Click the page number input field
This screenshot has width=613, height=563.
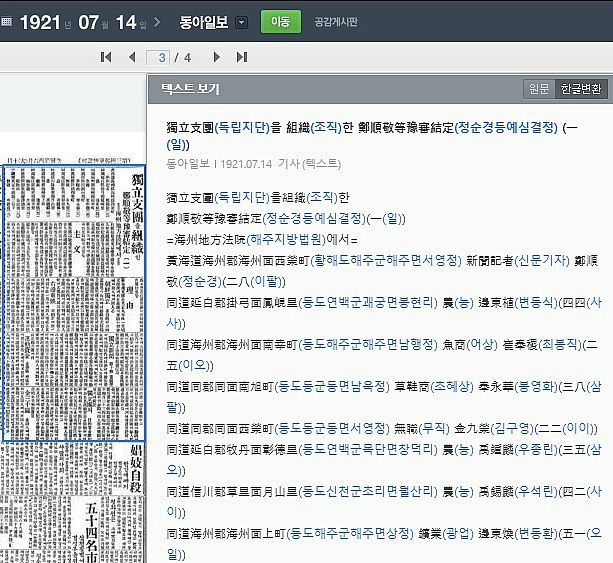[158, 57]
